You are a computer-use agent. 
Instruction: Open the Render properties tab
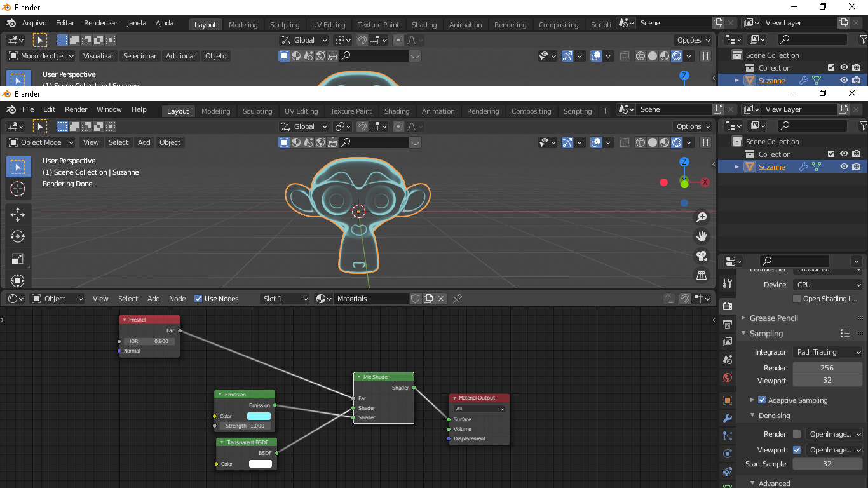[728, 306]
